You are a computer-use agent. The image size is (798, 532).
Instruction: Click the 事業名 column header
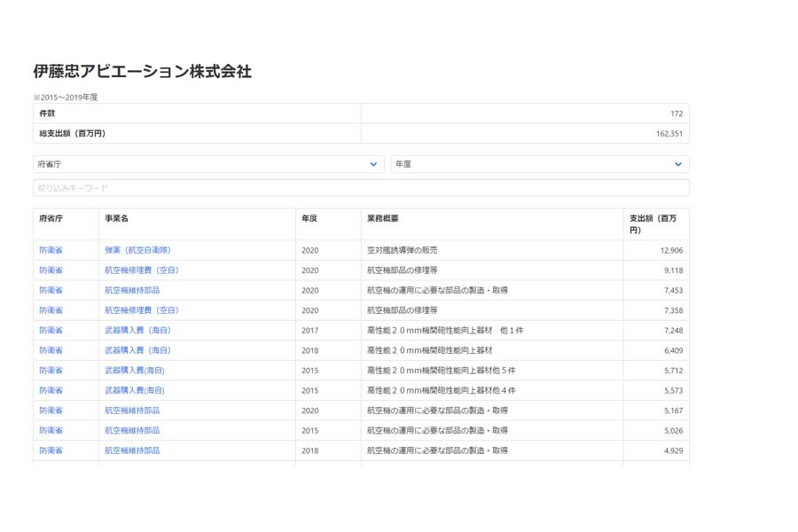(x=116, y=216)
